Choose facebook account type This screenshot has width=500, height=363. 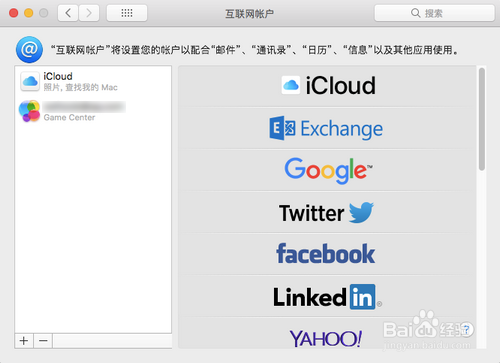(327, 254)
